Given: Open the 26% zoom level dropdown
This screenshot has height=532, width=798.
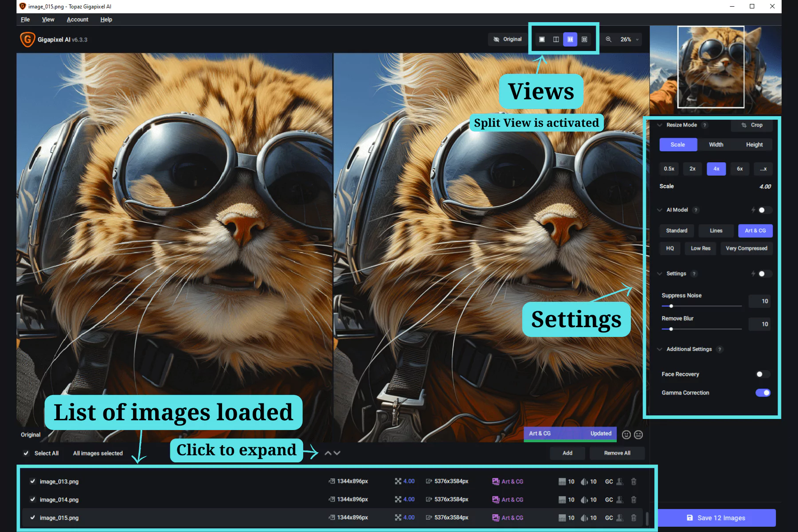Looking at the screenshot, I should (629, 39).
